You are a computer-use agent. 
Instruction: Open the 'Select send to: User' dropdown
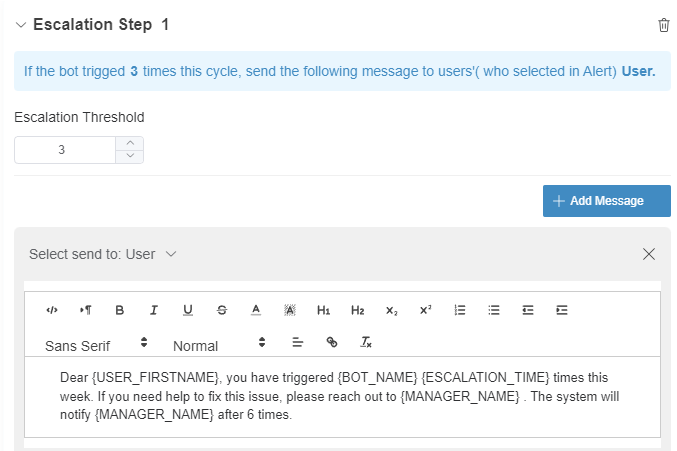[x=103, y=254]
